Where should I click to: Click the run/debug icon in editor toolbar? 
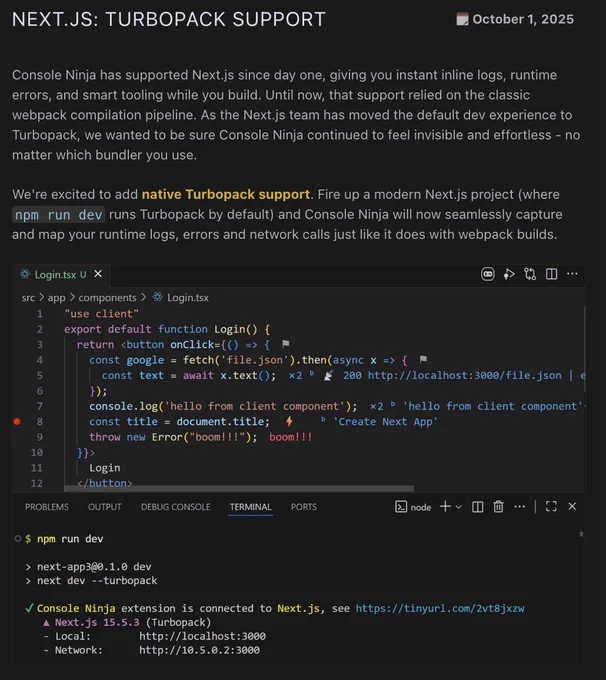point(509,274)
